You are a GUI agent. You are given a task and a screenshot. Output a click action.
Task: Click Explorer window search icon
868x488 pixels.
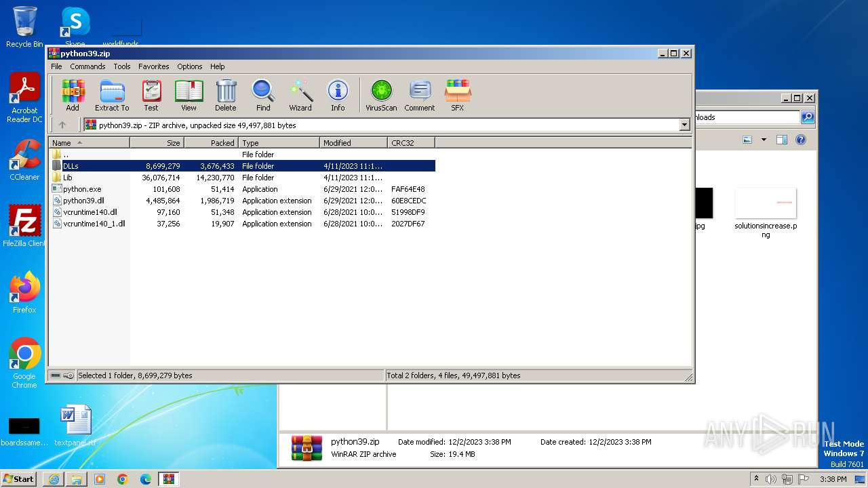pos(807,117)
